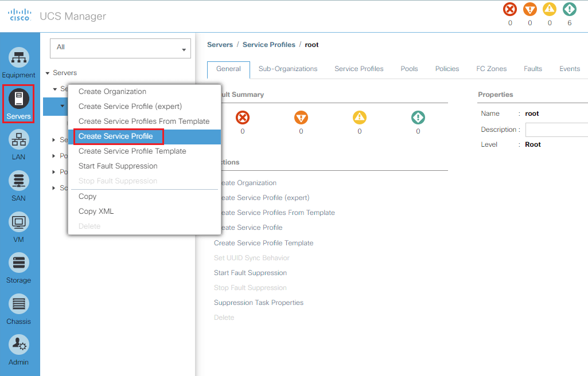Click the root breadcrumb label
This screenshot has width=588, height=376.
click(311, 45)
